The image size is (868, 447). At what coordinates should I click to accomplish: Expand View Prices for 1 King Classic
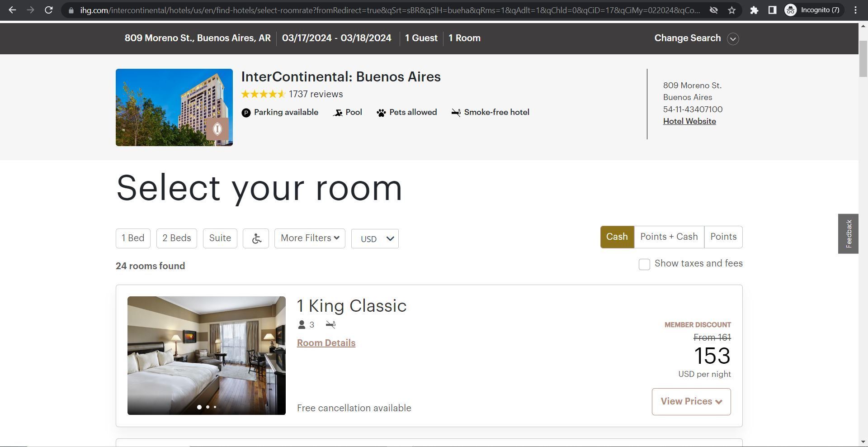pyautogui.click(x=691, y=402)
